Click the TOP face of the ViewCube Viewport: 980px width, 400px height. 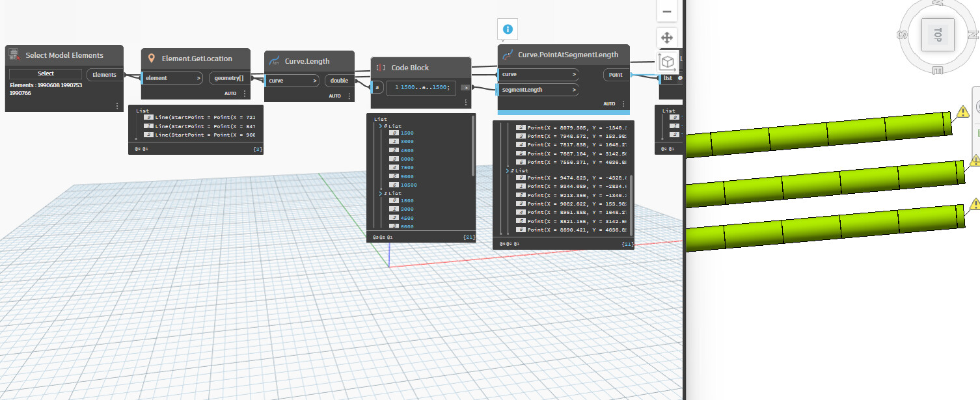[x=938, y=34]
